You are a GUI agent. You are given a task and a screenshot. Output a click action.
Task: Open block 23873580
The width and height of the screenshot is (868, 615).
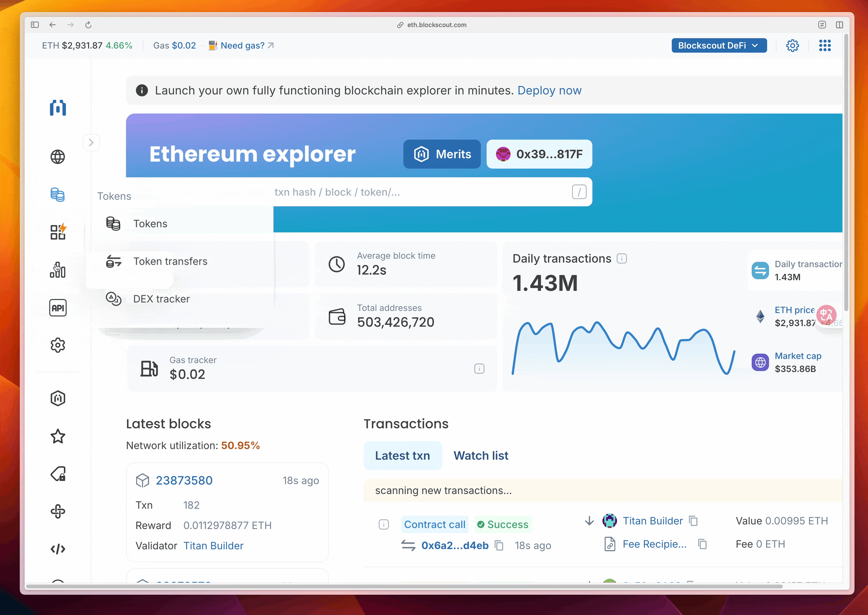184,480
